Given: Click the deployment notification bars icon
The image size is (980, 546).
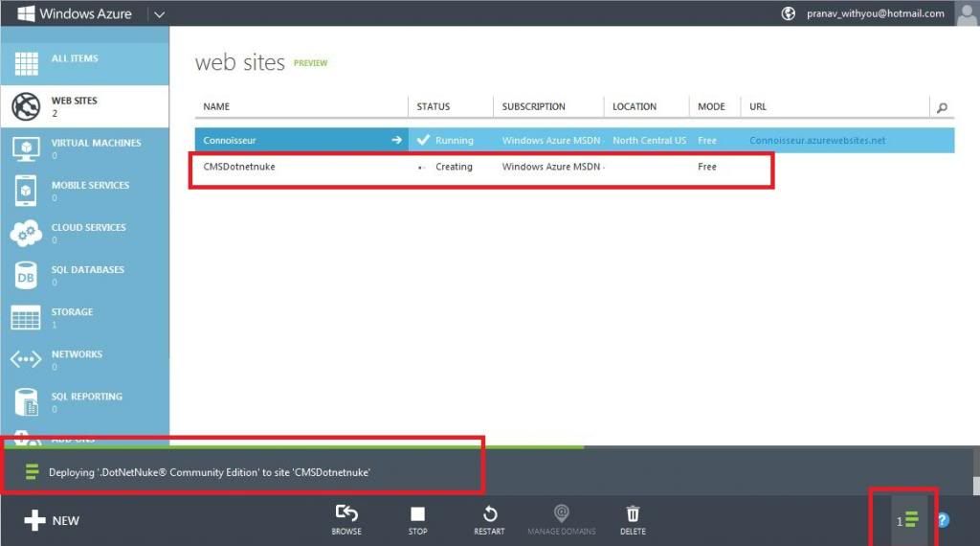Looking at the screenshot, I should [x=32, y=471].
